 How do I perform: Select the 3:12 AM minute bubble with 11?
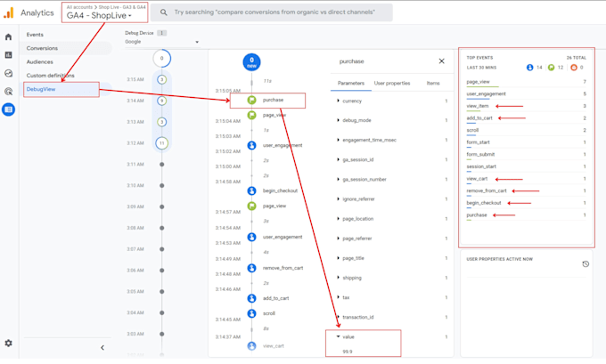(x=161, y=142)
